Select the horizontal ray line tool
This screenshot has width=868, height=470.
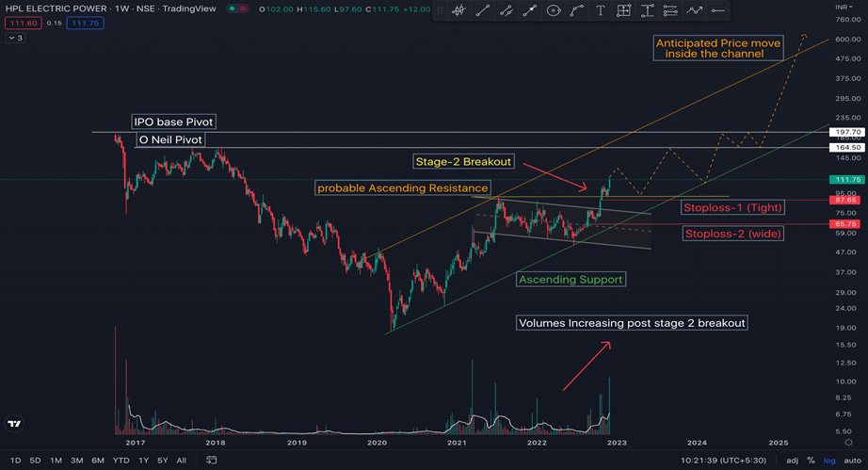point(717,10)
